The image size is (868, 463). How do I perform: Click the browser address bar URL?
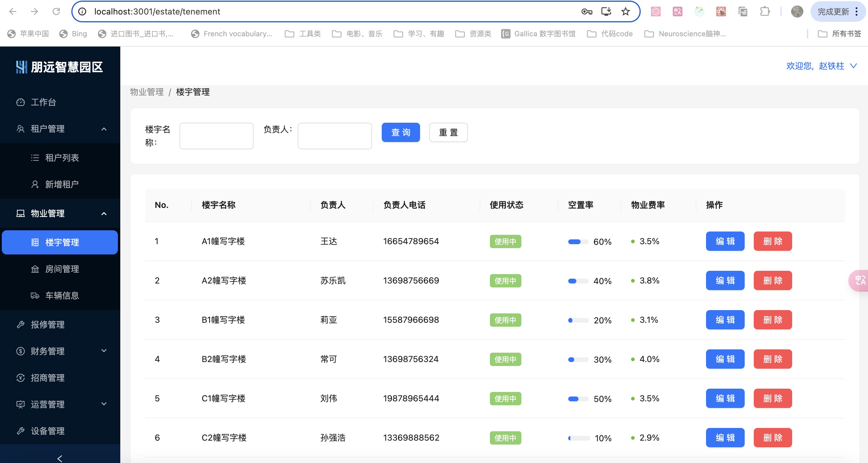click(157, 11)
